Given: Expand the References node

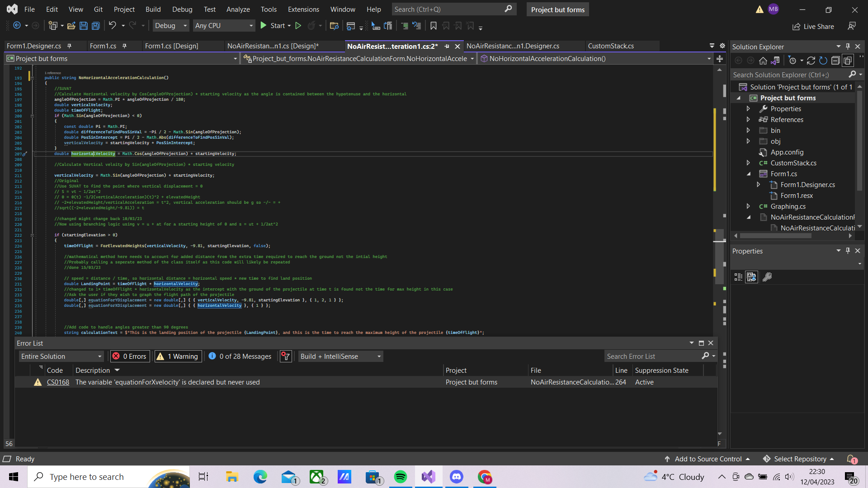Looking at the screenshot, I should (x=749, y=119).
